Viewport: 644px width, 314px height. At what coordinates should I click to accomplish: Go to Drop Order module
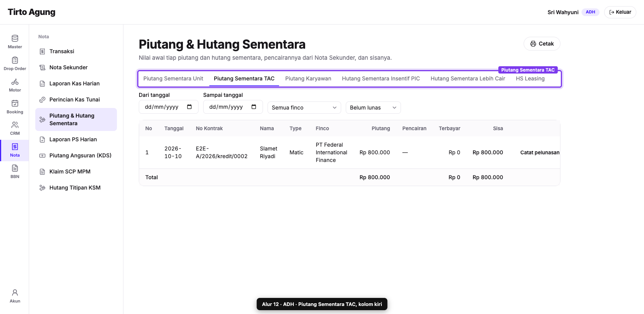[x=15, y=64]
